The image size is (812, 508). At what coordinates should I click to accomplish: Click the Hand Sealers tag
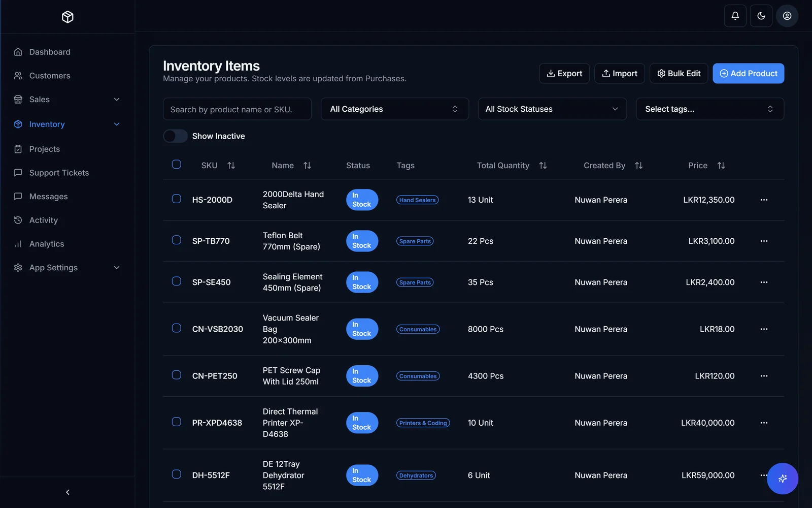[417, 200]
